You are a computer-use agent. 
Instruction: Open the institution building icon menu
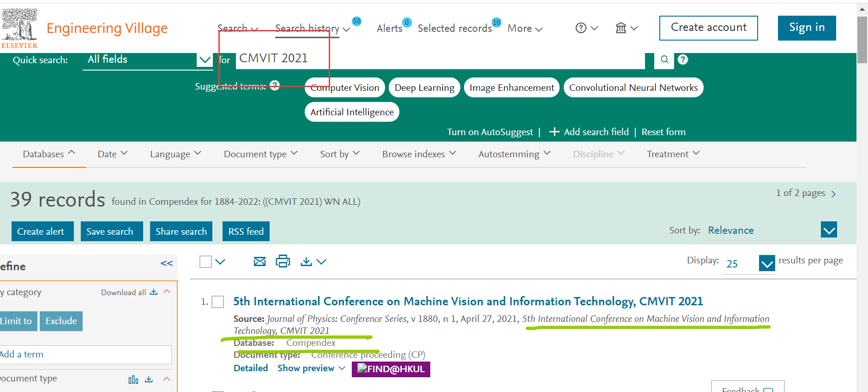(627, 28)
